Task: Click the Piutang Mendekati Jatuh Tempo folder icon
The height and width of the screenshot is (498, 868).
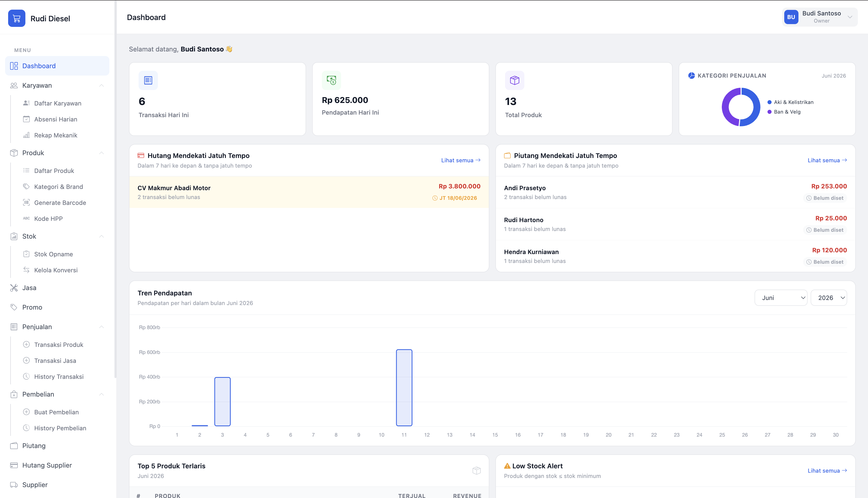Action: coord(507,156)
